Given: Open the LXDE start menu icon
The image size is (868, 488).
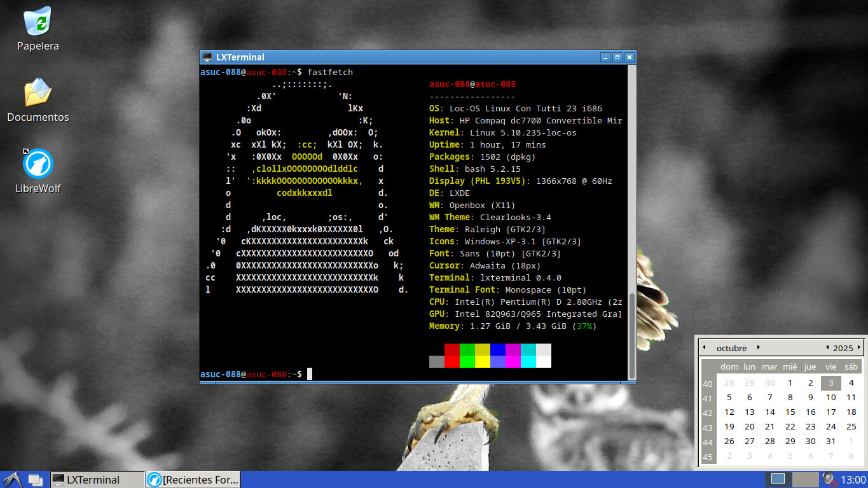Looking at the screenshot, I should [x=12, y=479].
